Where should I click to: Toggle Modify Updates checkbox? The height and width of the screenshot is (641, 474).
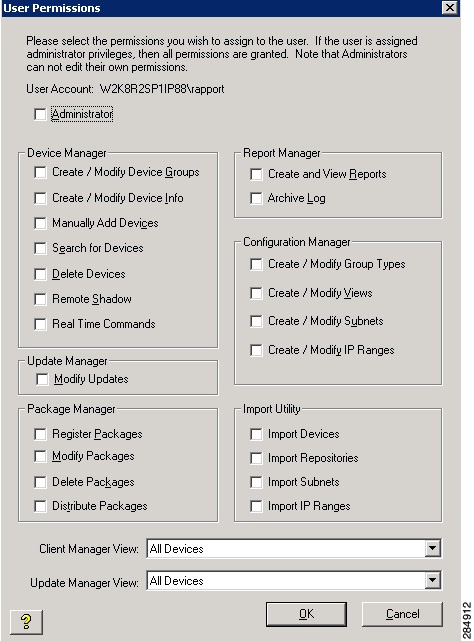pyautogui.click(x=42, y=379)
